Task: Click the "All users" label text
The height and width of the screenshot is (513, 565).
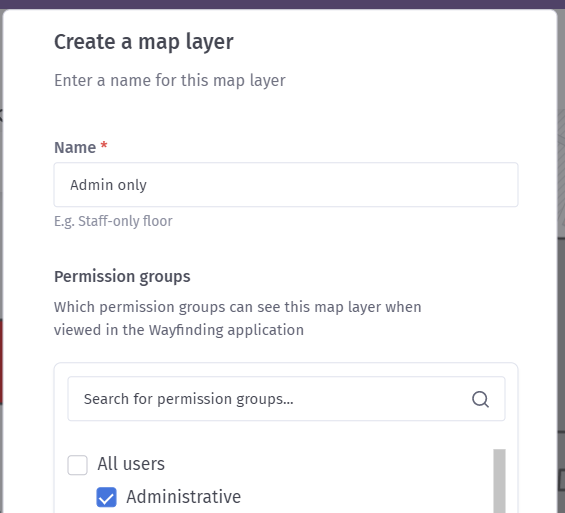Action: [131, 464]
